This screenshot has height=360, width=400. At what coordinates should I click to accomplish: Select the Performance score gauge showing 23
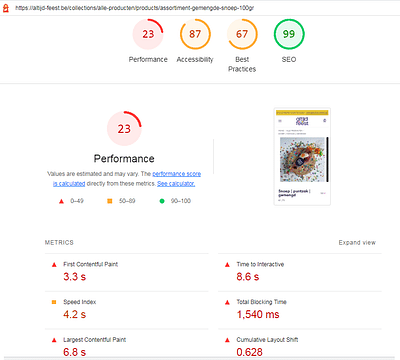148,34
